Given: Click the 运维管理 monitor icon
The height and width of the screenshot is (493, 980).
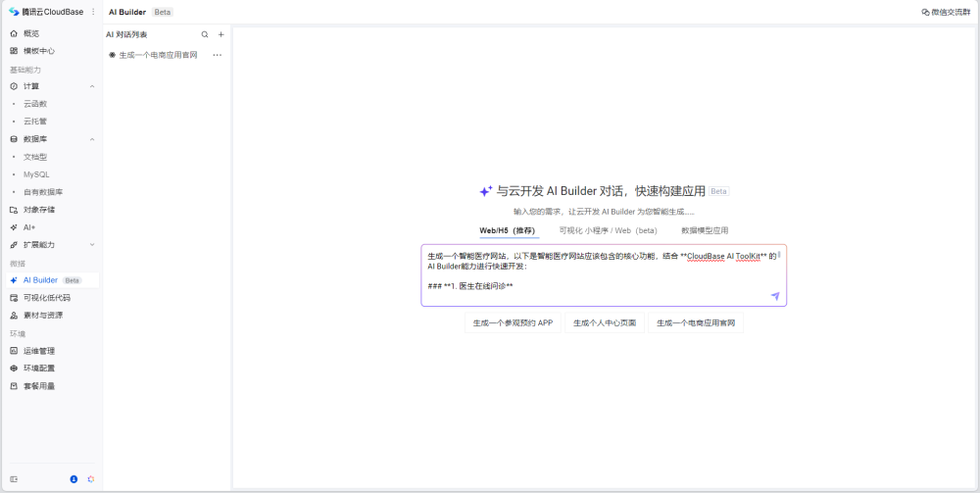Looking at the screenshot, I should tap(14, 351).
